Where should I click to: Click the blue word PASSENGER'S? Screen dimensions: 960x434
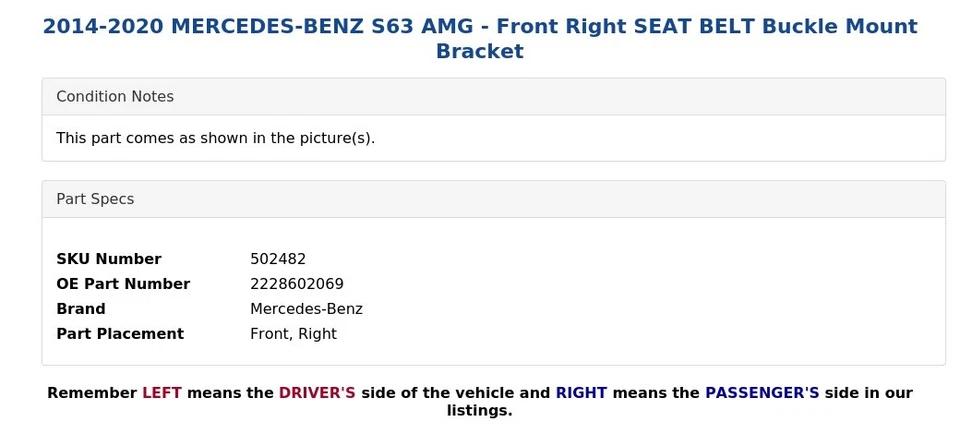click(x=762, y=393)
